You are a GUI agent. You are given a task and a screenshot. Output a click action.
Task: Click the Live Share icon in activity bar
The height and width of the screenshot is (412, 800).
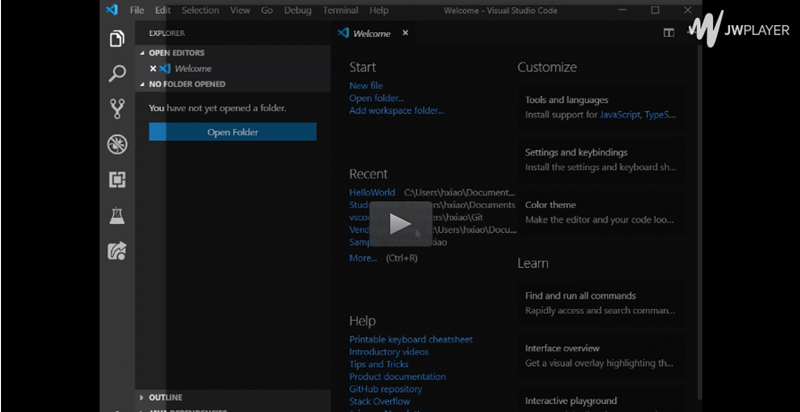click(117, 250)
